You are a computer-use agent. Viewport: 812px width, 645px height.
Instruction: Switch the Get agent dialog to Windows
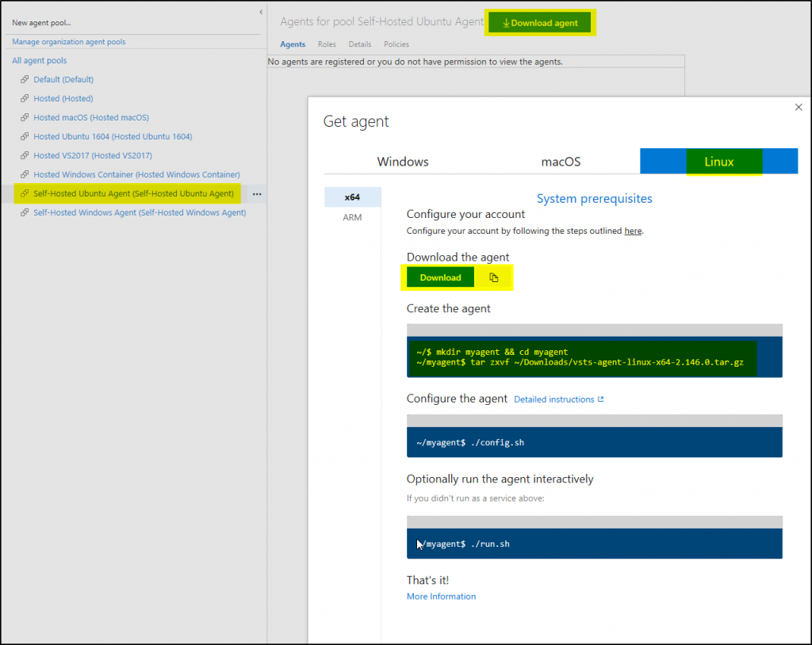click(402, 161)
